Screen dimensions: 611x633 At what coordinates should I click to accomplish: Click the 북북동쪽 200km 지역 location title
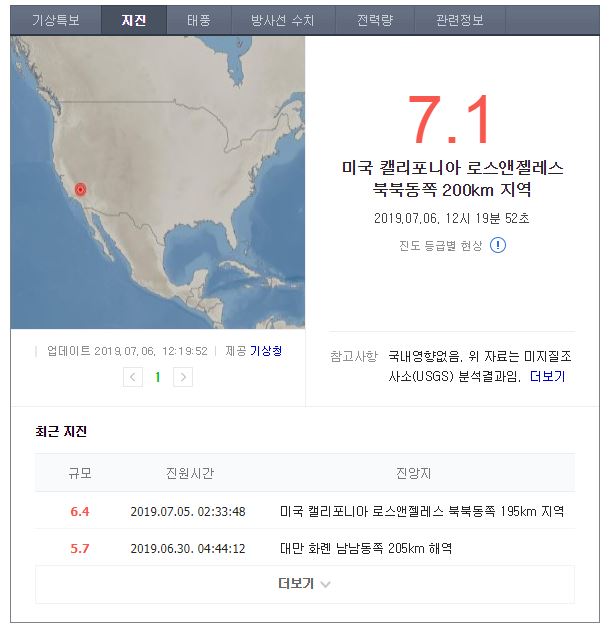(x=452, y=189)
